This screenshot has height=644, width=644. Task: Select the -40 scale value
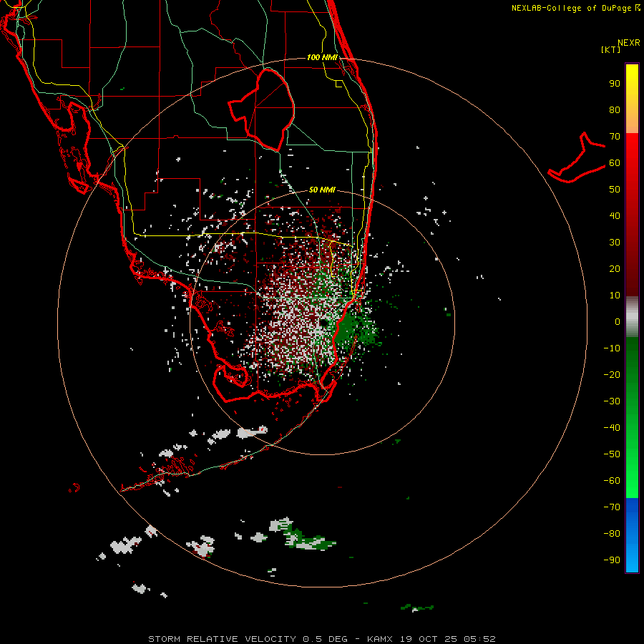click(x=612, y=428)
